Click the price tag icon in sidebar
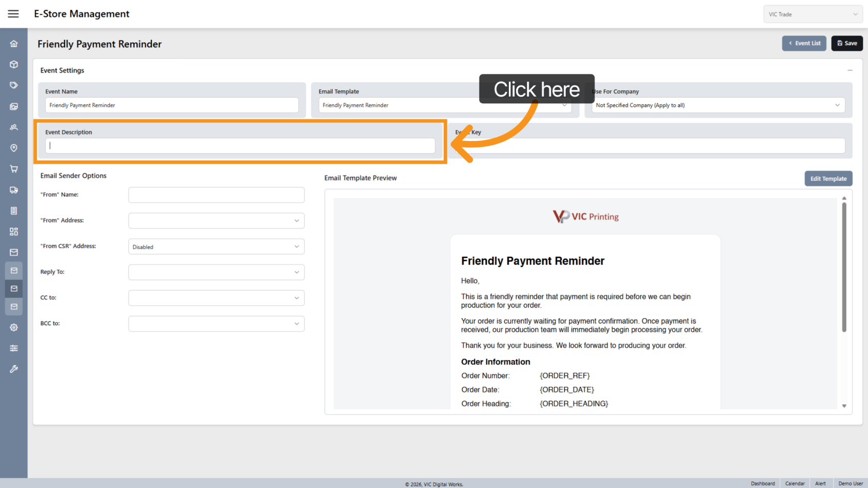868x488 pixels. click(14, 85)
